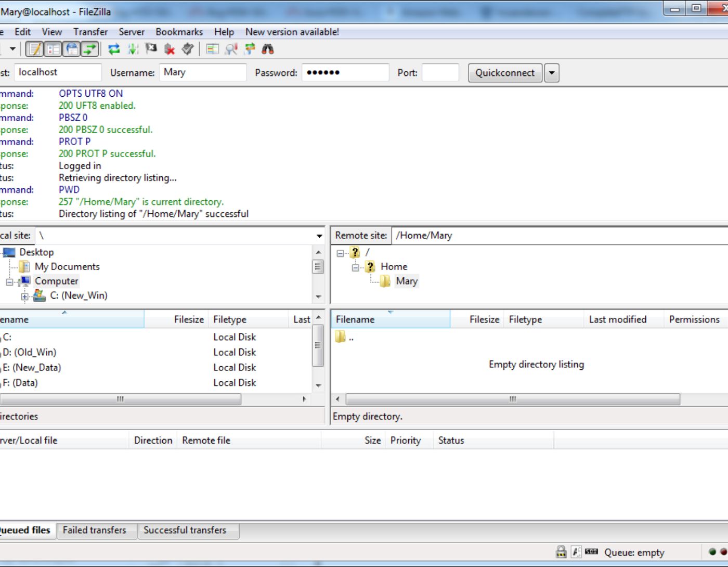Click the encryption lock status icon
This screenshot has height=567, width=728.
(x=561, y=552)
